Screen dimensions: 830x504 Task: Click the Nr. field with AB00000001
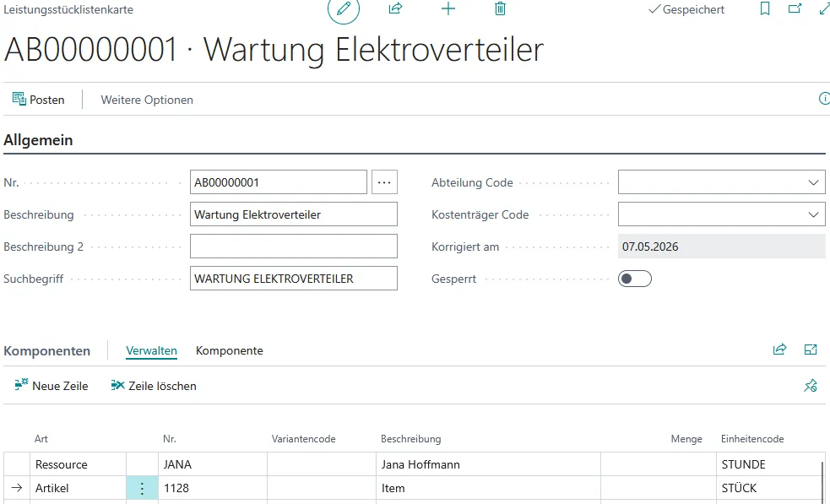click(279, 182)
